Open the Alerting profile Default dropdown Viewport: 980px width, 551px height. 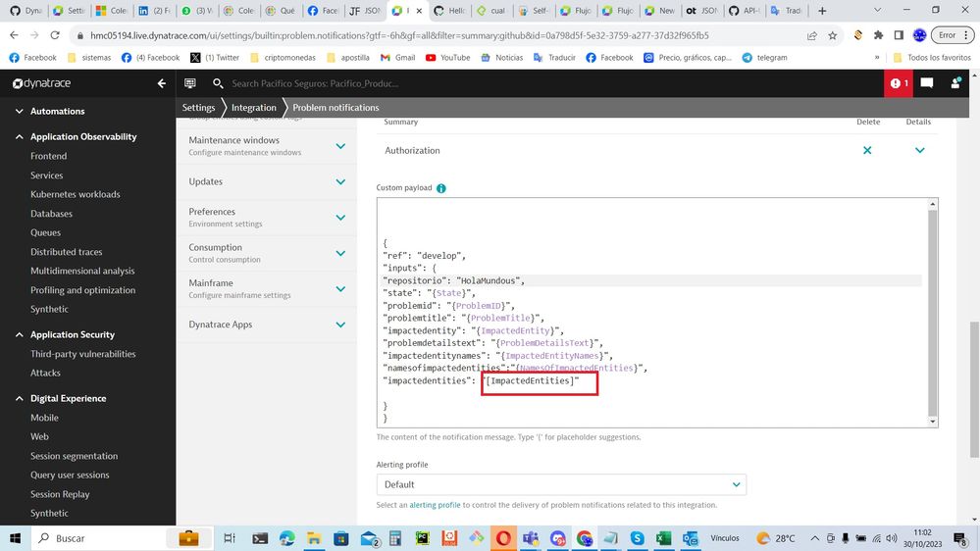click(561, 484)
